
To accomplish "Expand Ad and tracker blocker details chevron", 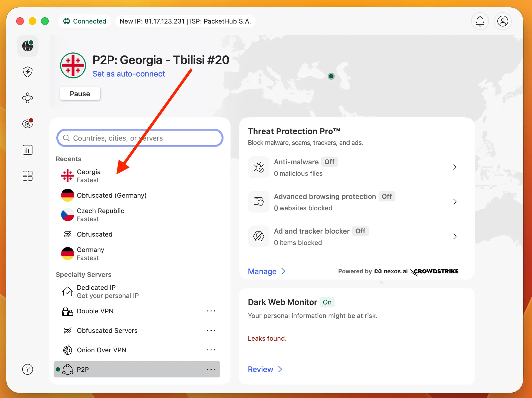I will point(455,236).
